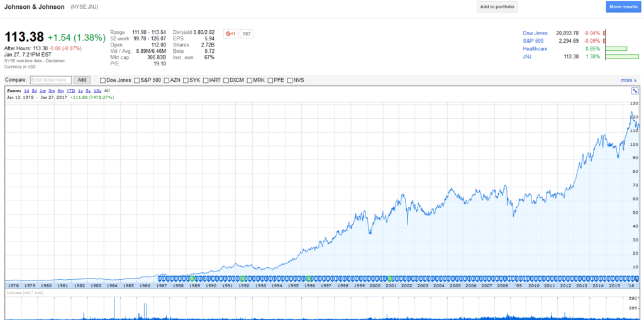
Task: Open the Disclaimer link
Action: pyautogui.click(x=55, y=61)
